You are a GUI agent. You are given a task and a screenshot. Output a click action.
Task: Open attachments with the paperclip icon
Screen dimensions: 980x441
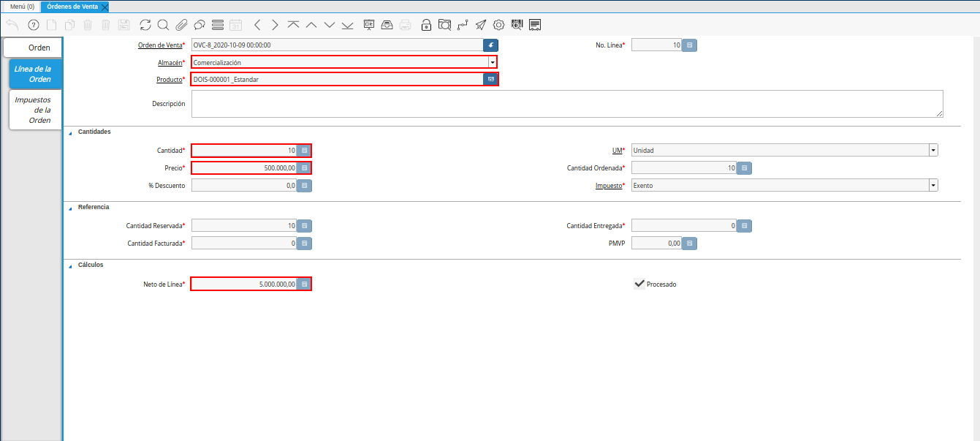pos(181,25)
